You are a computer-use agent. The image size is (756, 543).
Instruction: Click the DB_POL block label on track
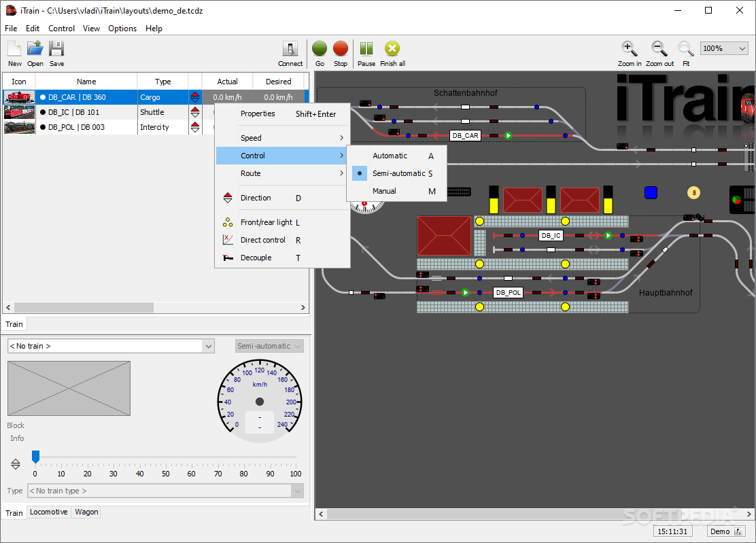point(508,292)
